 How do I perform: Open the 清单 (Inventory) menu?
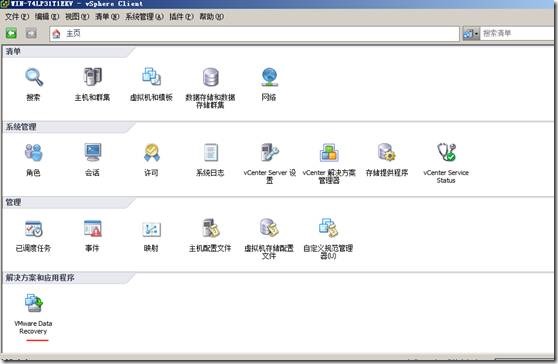coord(107,17)
